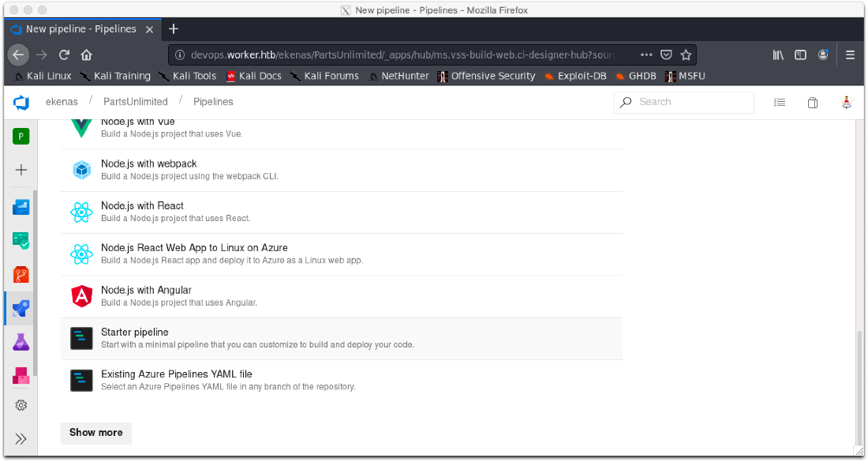Open Kali Tools bookmark
Screen dimensions: 868x462
click(x=188, y=76)
